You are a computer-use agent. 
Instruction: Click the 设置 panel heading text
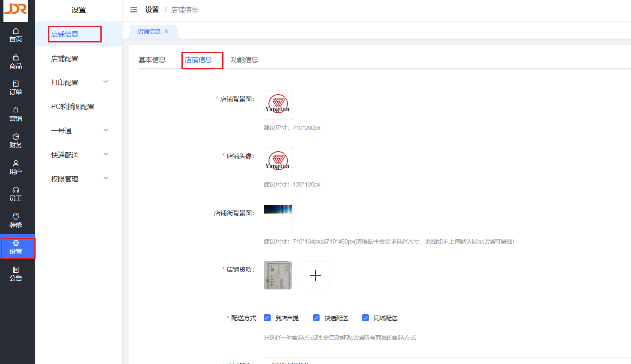(x=78, y=10)
